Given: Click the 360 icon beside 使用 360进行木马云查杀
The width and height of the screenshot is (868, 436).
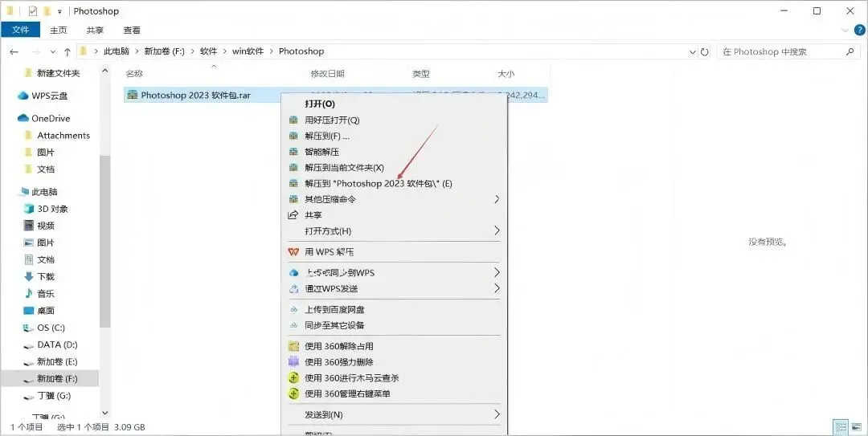Looking at the screenshot, I should 293,378.
